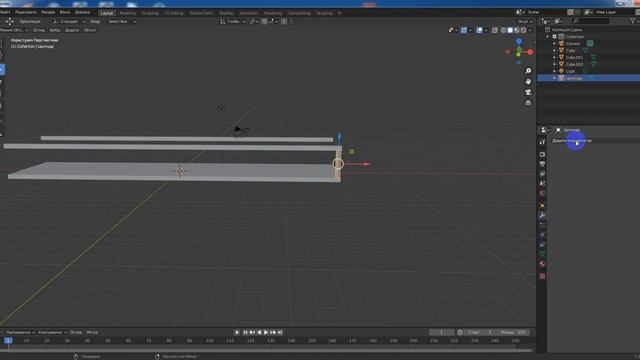640x360 pixels.
Task: Open the object mode selector dropdown
Action: point(14,30)
